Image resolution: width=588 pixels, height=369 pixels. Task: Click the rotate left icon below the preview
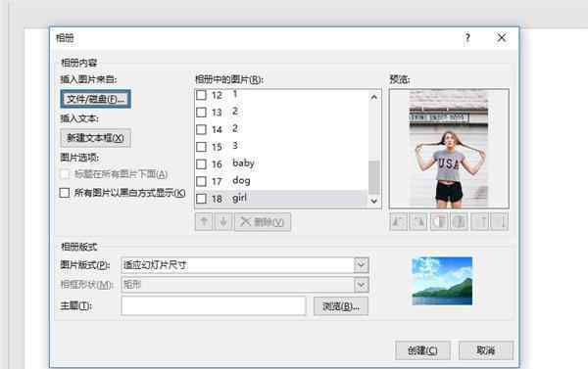point(399,222)
